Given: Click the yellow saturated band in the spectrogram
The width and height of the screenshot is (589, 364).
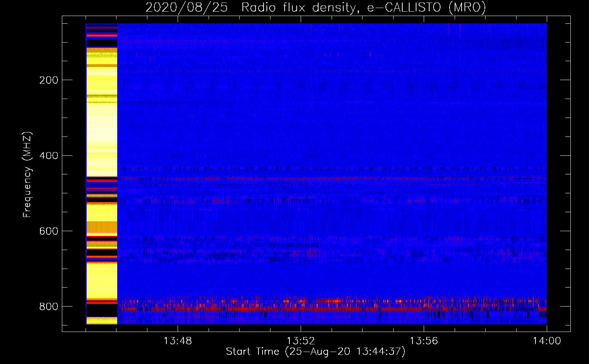Looking at the screenshot, I should tap(102, 174).
